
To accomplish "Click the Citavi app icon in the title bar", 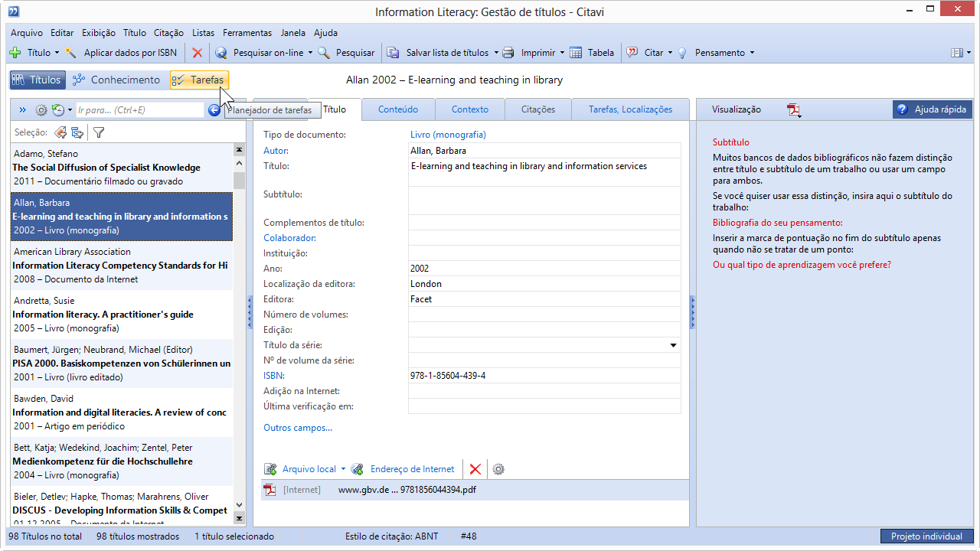I will coord(13,11).
